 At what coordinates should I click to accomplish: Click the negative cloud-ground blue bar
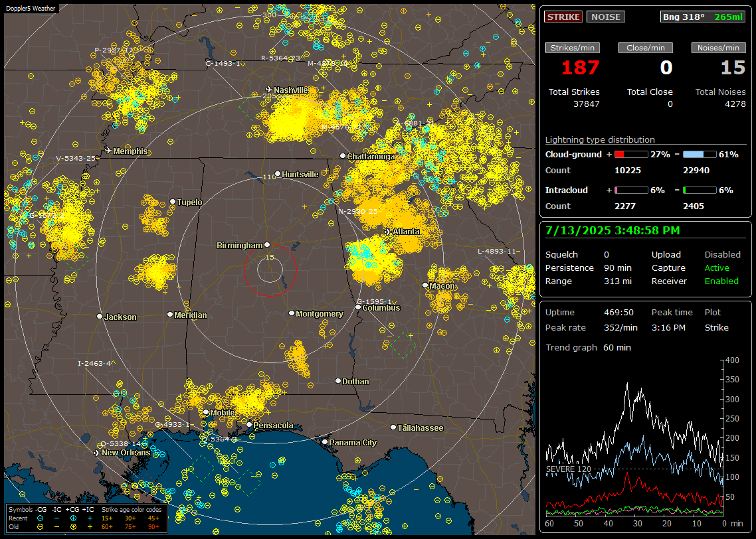tap(700, 155)
